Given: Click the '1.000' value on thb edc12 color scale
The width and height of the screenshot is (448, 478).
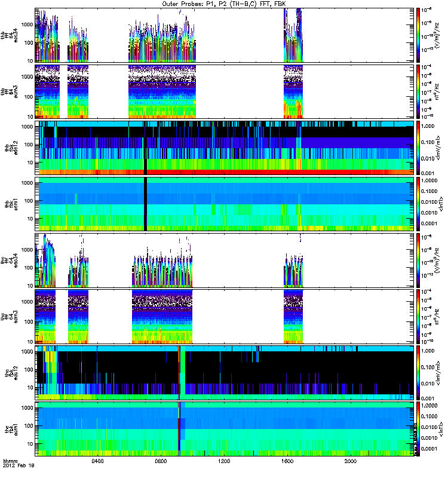Looking at the screenshot, I should [428, 126].
